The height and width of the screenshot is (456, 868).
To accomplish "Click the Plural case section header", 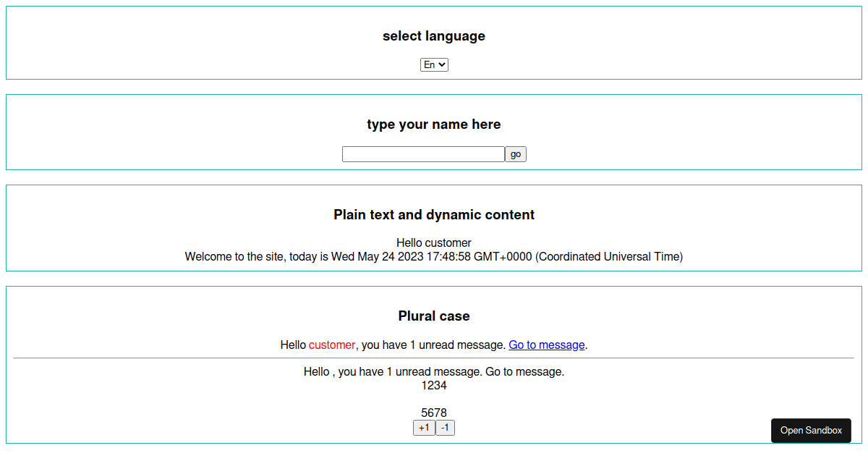I will tap(434, 316).
